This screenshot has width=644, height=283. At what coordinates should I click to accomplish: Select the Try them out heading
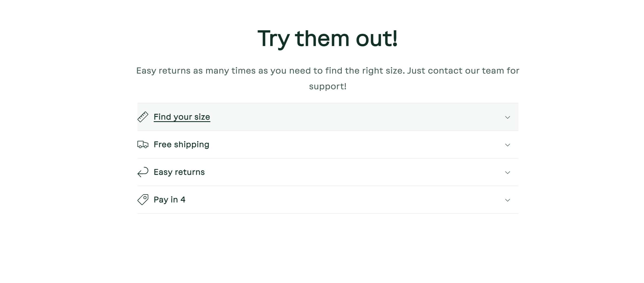point(328,38)
